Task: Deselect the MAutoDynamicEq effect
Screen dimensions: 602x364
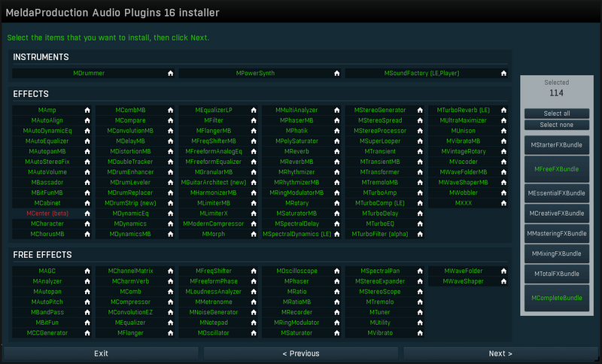Action: [47, 131]
